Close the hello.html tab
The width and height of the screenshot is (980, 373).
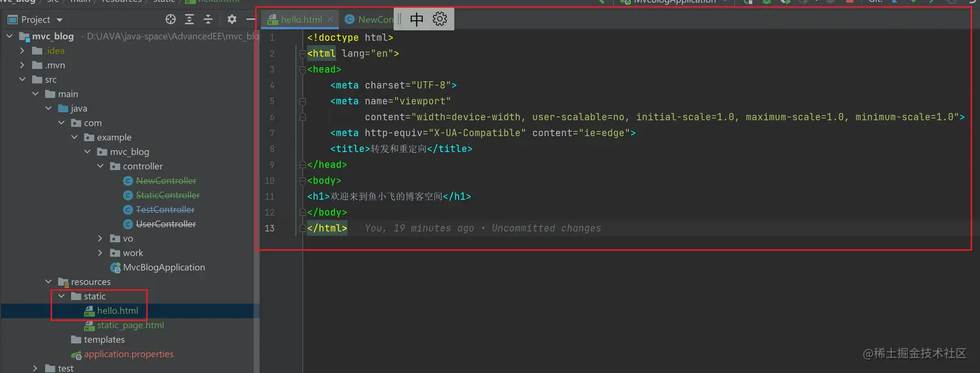pos(331,19)
